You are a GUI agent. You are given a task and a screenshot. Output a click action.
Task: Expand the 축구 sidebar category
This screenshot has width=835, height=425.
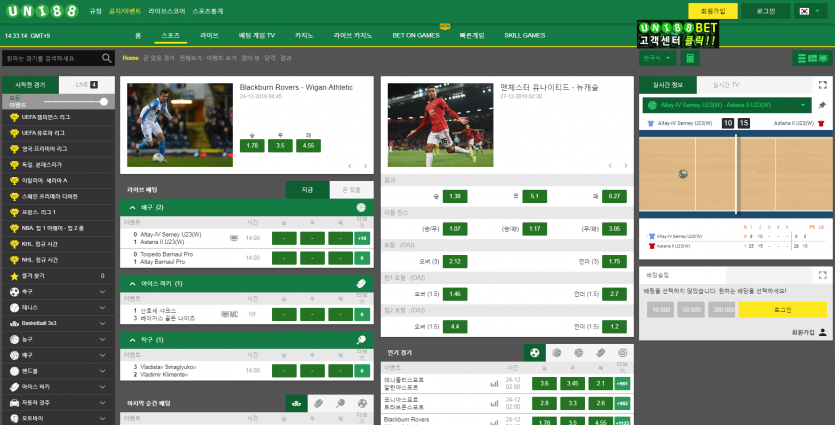[x=102, y=292]
